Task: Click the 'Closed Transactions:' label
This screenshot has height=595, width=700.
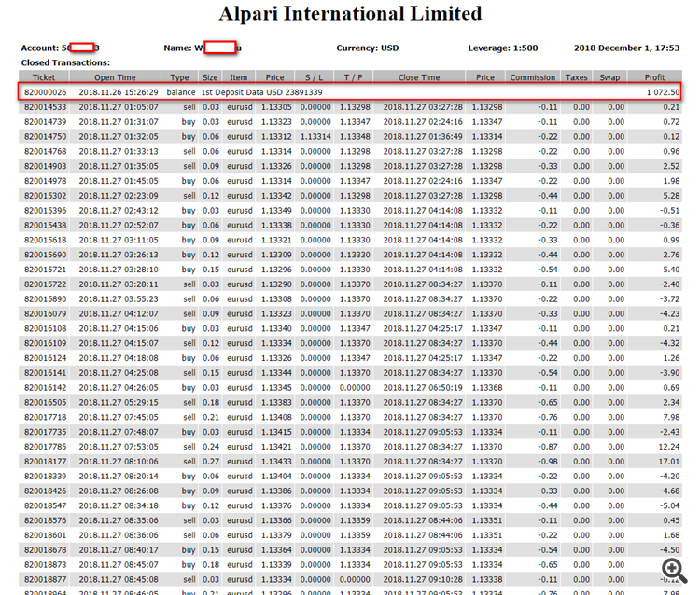Action: (65, 62)
